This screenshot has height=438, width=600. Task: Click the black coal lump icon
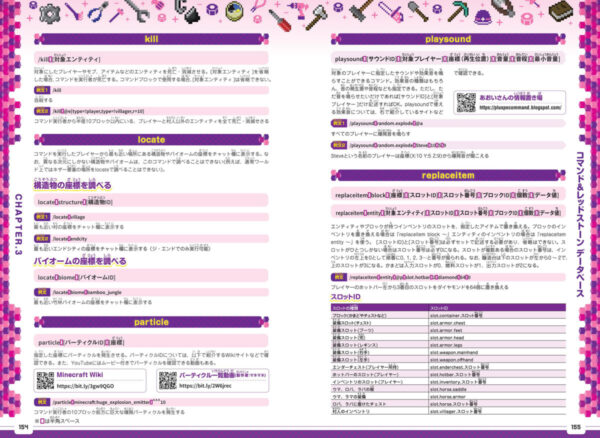coord(191,15)
